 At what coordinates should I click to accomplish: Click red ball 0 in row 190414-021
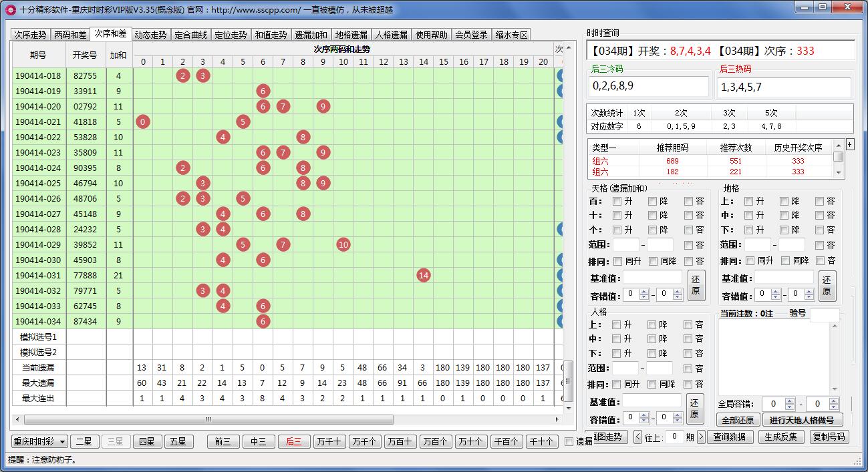tap(142, 122)
